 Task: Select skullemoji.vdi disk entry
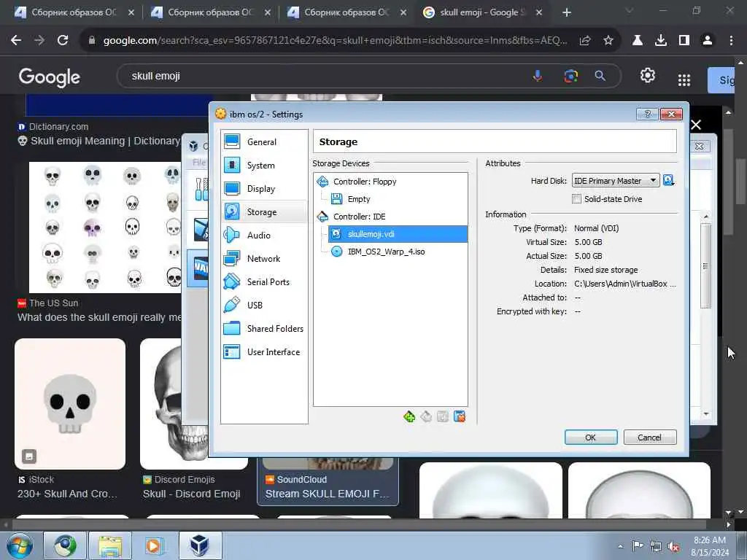[x=398, y=234]
